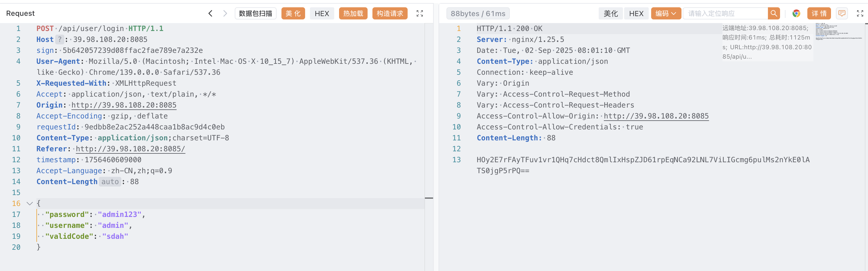868x271 pixels.
Task: Toggle HEX view for the request
Action: (321, 13)
